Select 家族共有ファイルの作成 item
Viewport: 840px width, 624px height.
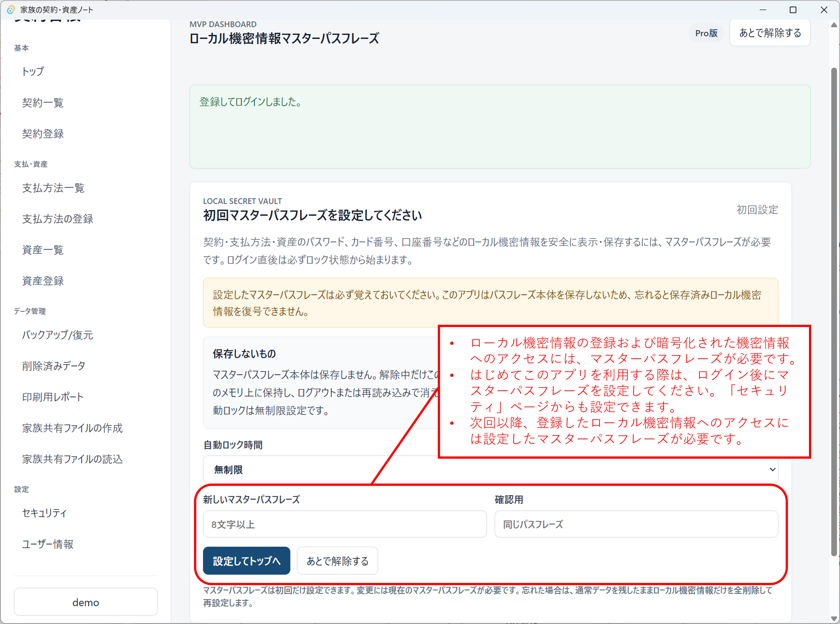(x=72, y=428)
